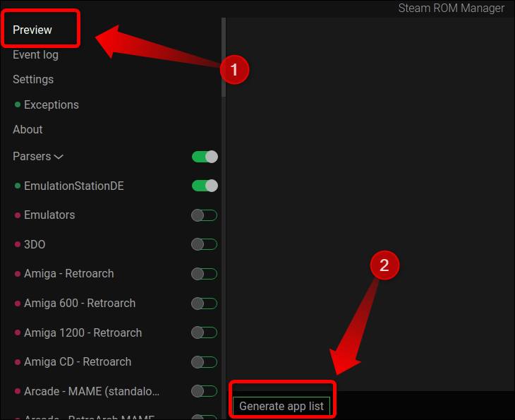Select the Amiga - Retroarch parser entry
515x420 pixels.
click(69, 273)
